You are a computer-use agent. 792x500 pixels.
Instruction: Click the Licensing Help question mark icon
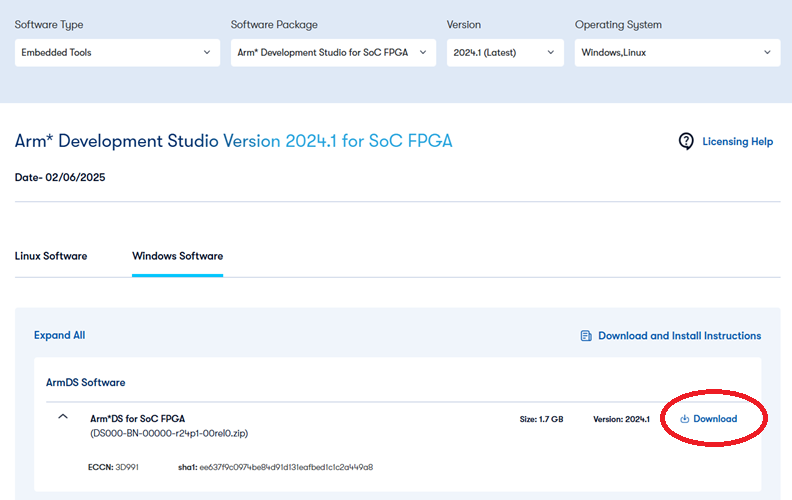click(686, 141)
